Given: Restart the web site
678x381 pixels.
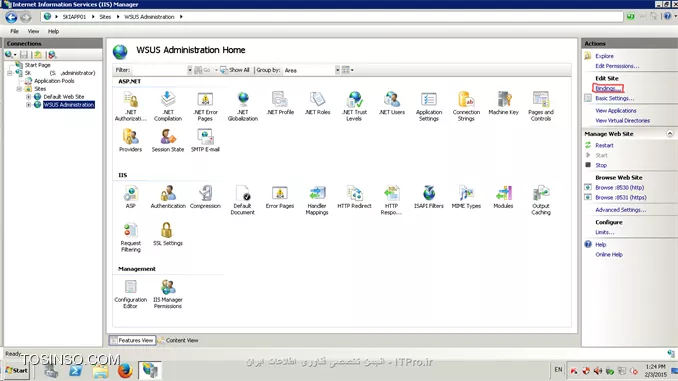Looking at the screenshot, I should pos(604,146).
